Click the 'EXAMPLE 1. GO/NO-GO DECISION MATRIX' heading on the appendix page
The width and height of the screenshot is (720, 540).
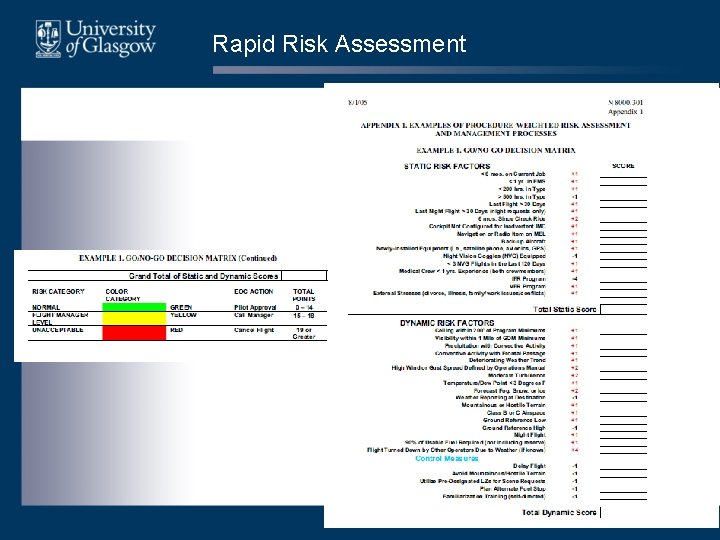495,150
